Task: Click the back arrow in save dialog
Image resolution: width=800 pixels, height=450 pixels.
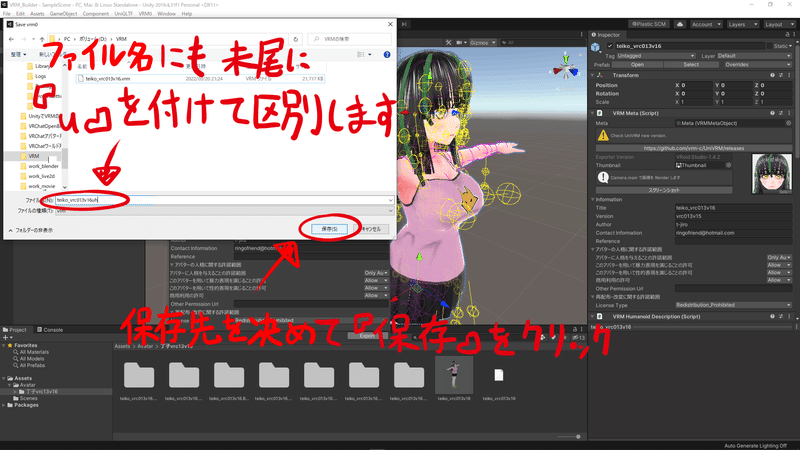Action: click(11, 39)
